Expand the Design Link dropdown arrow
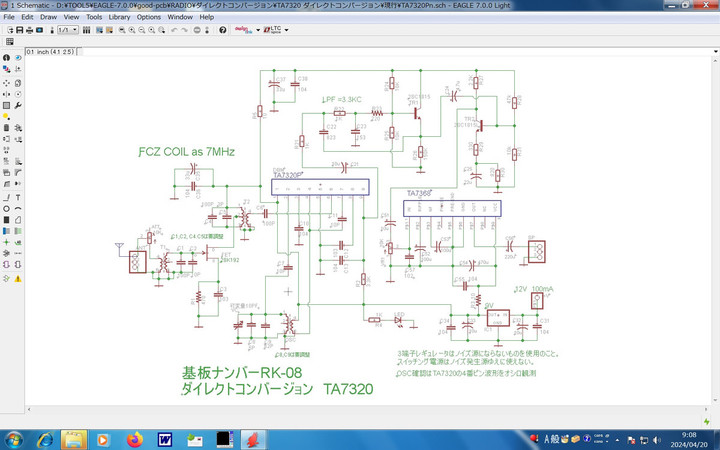The image size is (720, 450). click(x=258, y=30)
